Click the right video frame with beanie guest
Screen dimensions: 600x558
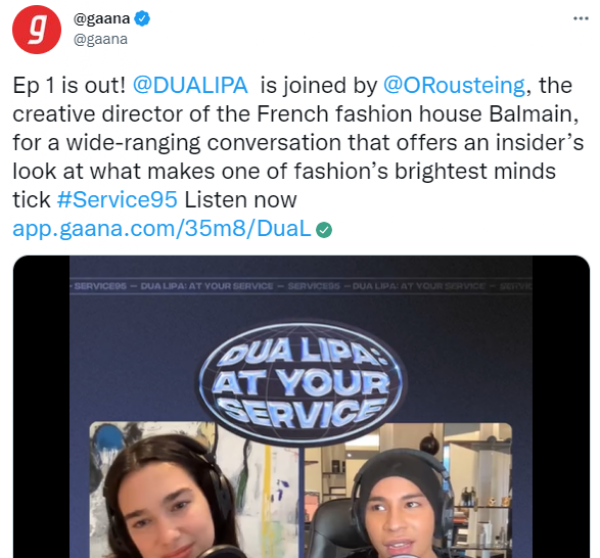point(409,490)
